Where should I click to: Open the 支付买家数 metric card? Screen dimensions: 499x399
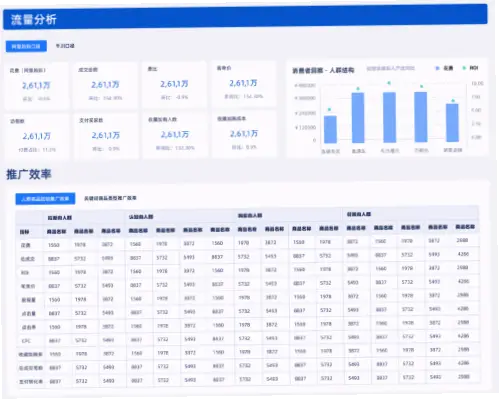[x=106, y=136]
